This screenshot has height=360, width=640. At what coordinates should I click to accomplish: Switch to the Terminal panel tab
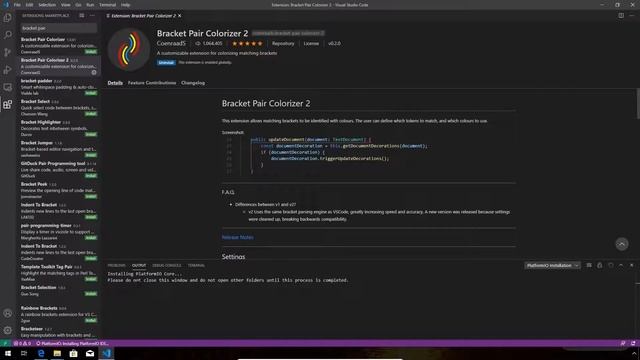[196, 265]
